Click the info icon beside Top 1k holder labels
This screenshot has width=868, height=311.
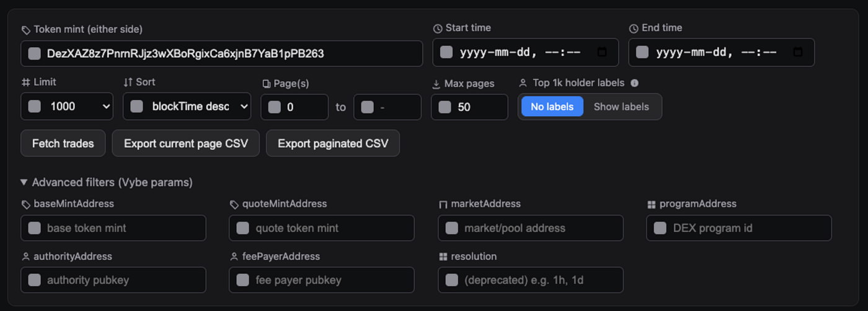coord(634,83)
